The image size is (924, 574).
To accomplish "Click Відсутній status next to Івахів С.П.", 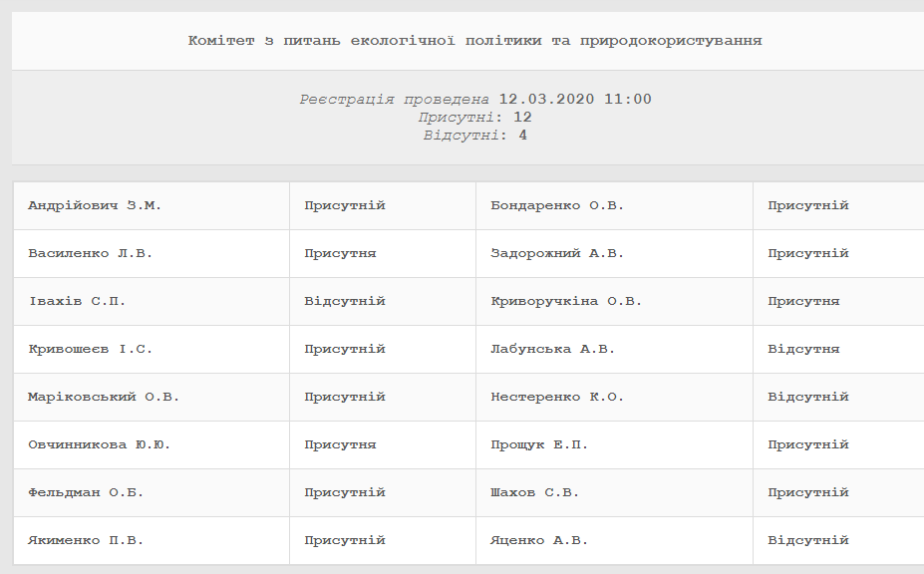I will [x=345, y=301].
